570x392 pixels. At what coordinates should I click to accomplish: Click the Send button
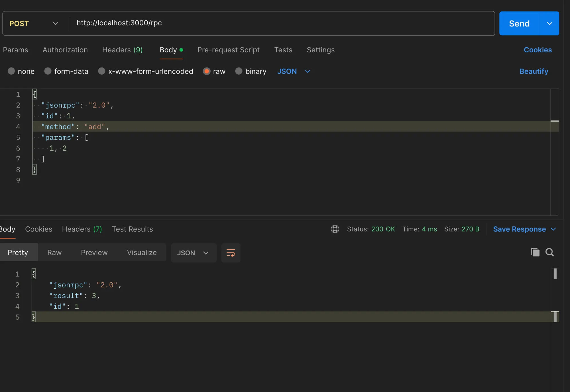click(519, 23)
